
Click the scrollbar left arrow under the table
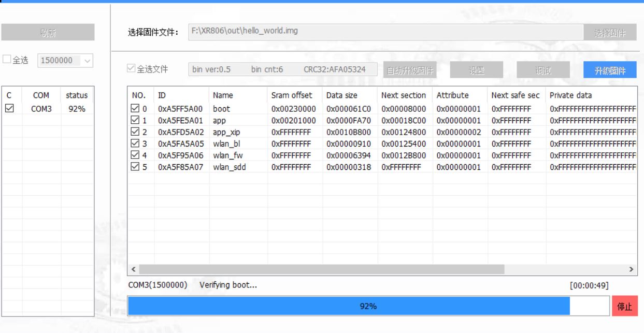pyautogui.click(x=134, y=269)
